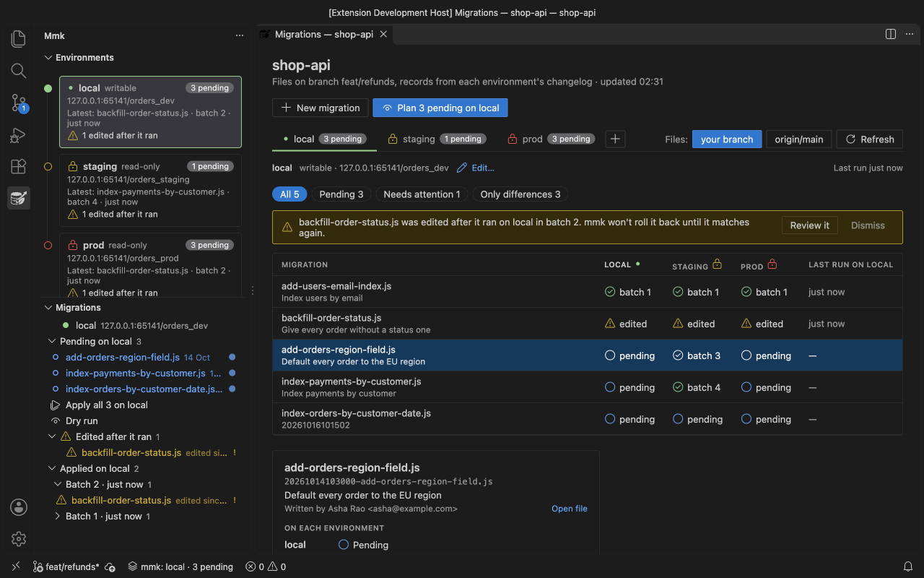Click the errors and warnings status indicator
The height and width of the screenshot is (578, 924).
point(266,567)
